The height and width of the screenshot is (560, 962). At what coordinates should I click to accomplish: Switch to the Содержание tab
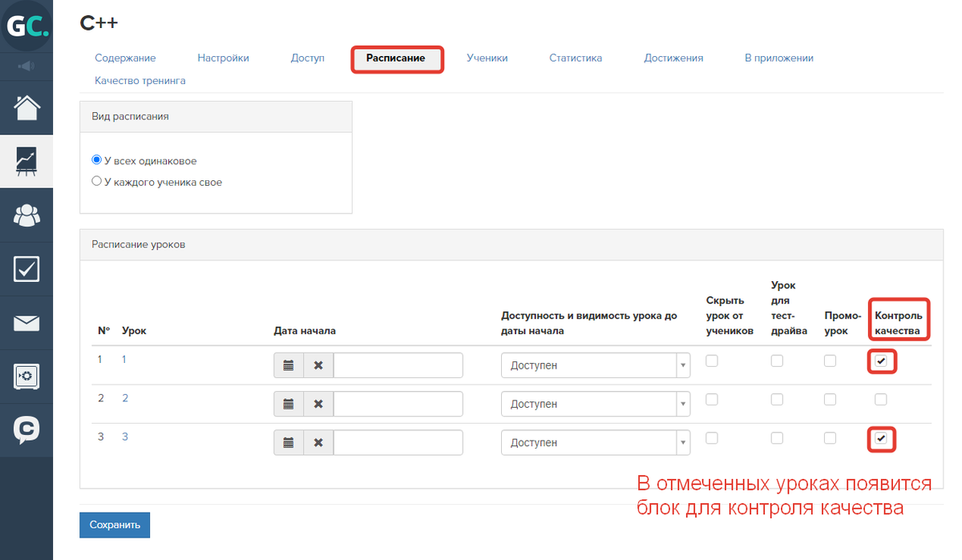[x=125, y=58]
